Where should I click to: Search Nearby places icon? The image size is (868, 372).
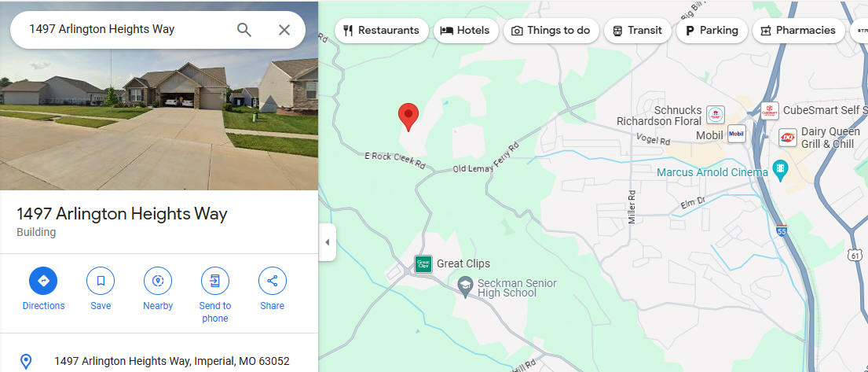pyautogui.click(x=158, y=281)
